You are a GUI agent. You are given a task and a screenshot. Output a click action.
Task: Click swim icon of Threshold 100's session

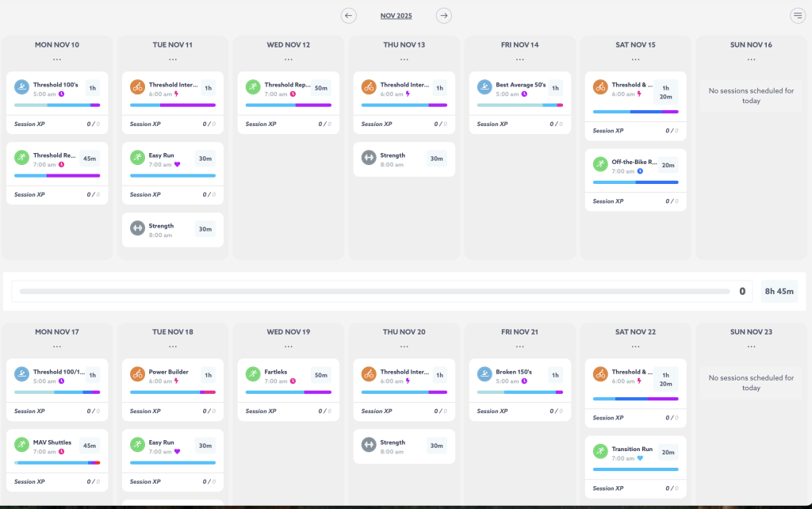click(21, 87)
